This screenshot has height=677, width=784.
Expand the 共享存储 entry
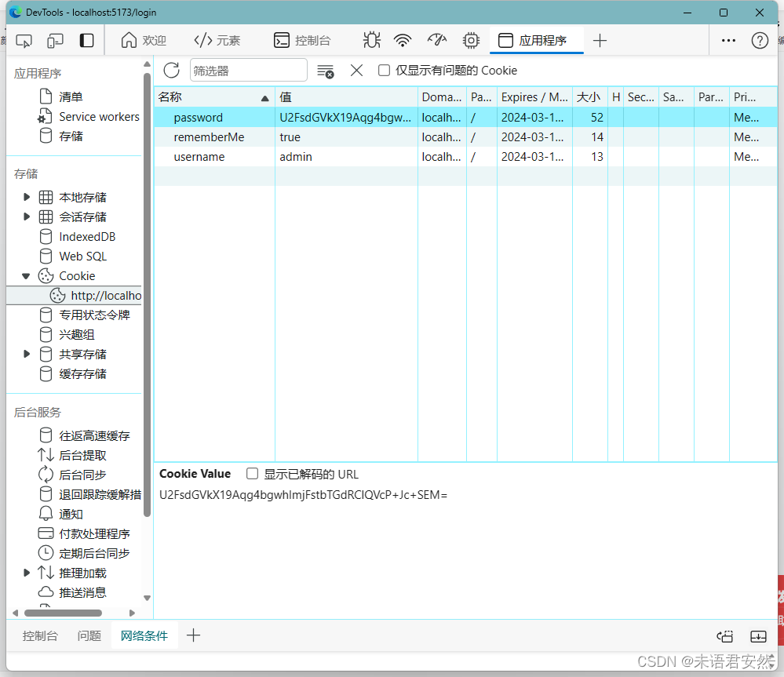point(24,354)
